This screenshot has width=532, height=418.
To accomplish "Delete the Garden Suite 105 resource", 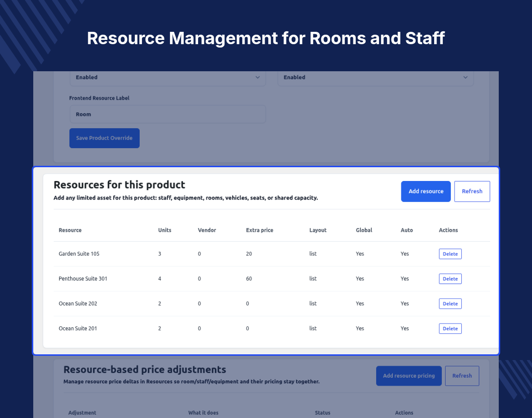I will coord(450,254).
